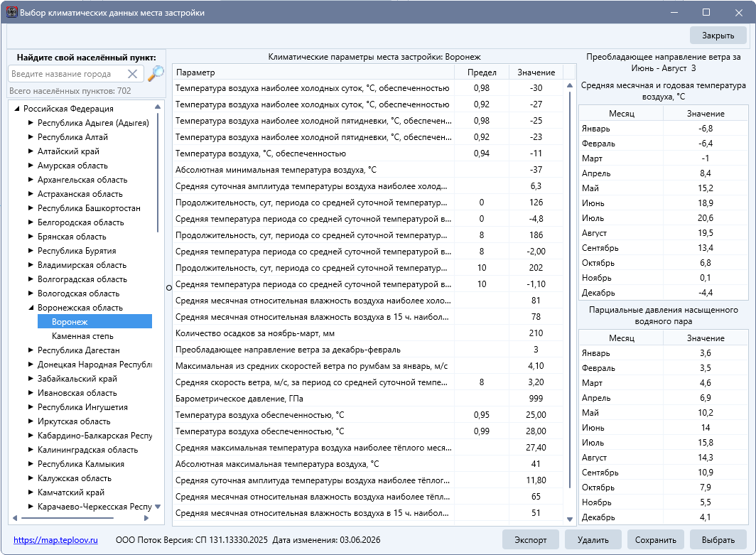Expand the Алтайский край node
This screenshot has height=555, width=756.
pyautogui.click(x=31, y=151)
